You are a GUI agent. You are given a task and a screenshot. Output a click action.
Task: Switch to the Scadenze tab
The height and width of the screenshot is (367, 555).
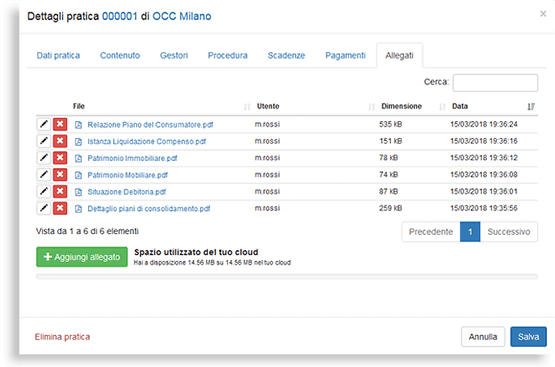click(x=286, y=56)
